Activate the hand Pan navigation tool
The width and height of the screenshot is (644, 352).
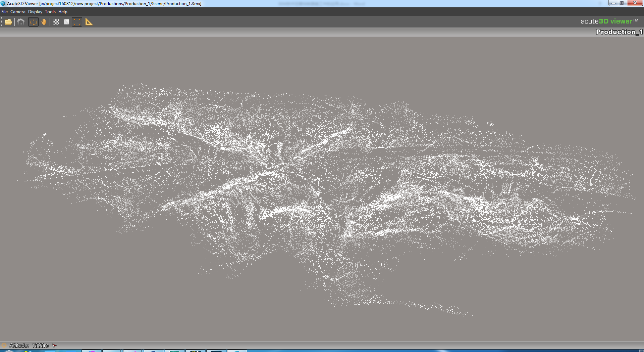pyautogui.click(x=44, y=22)
